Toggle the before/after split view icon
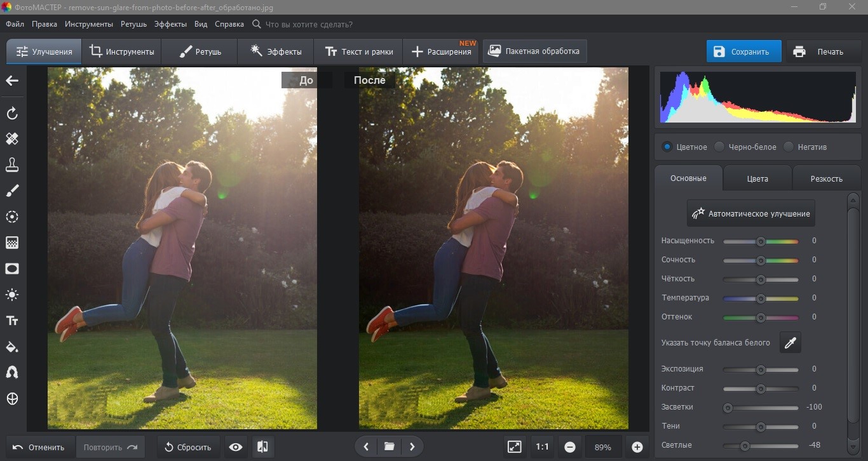The image size is (868, 461). point(262,447)
